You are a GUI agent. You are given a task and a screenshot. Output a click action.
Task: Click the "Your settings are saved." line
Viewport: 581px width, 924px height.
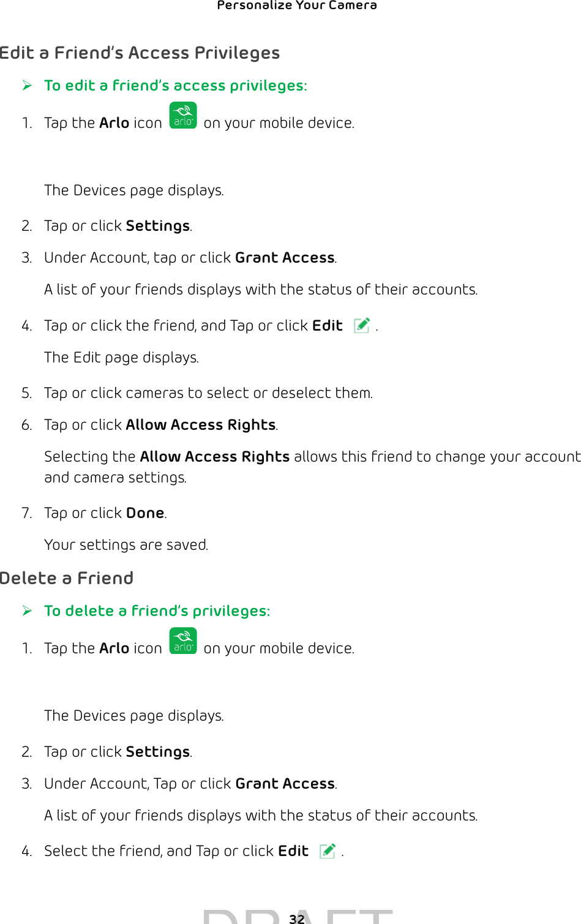(126, 545)
